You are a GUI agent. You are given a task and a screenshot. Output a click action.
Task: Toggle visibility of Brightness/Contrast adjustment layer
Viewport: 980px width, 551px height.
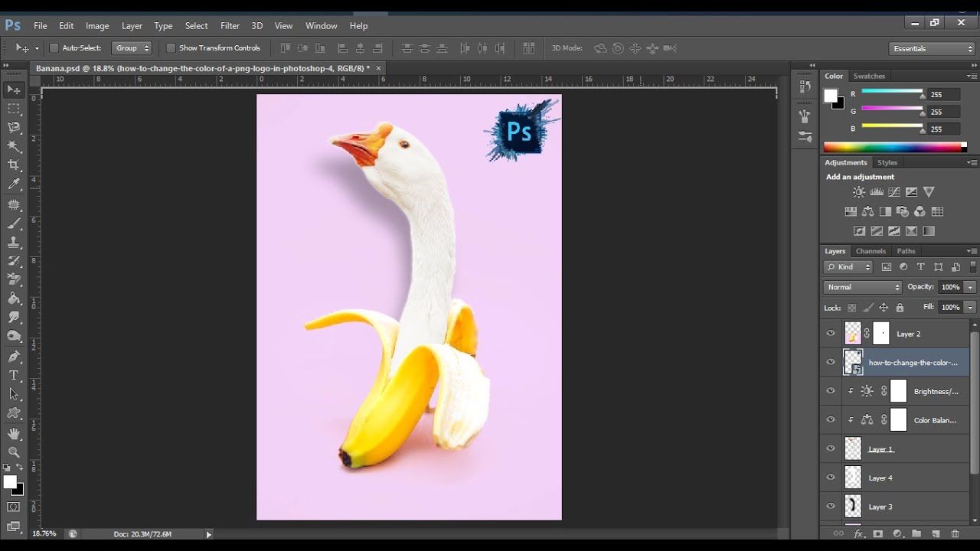(831, 390)
